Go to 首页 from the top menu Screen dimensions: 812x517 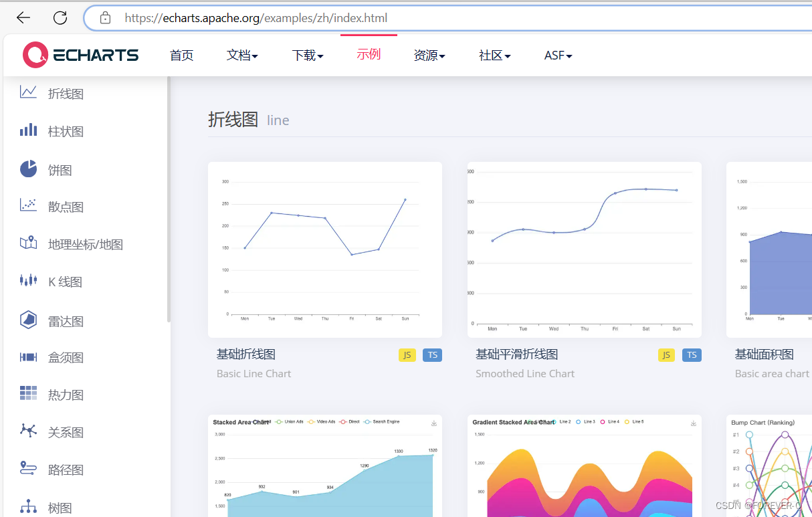(181, 55)
